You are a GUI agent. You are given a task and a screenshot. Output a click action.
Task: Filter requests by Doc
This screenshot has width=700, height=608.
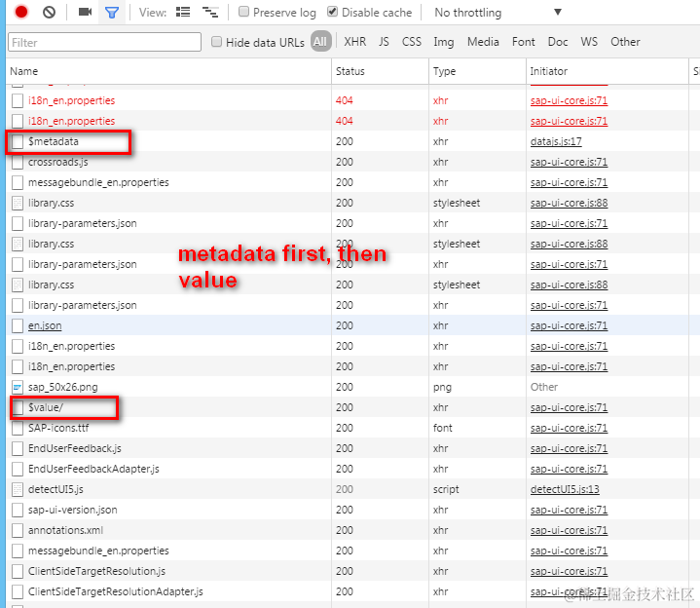(x=558, y=42)
